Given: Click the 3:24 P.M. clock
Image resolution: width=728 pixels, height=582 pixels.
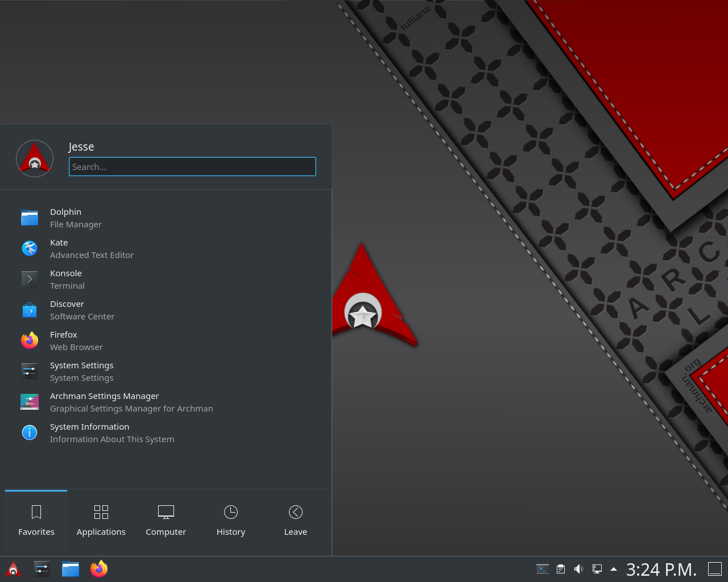Looking at the screenshot, I should pos(661,569).
